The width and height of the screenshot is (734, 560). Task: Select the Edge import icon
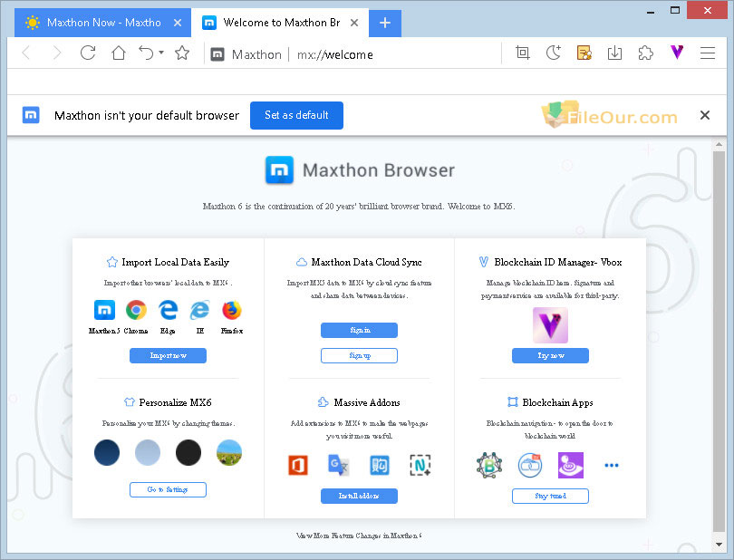click(168, 310)
